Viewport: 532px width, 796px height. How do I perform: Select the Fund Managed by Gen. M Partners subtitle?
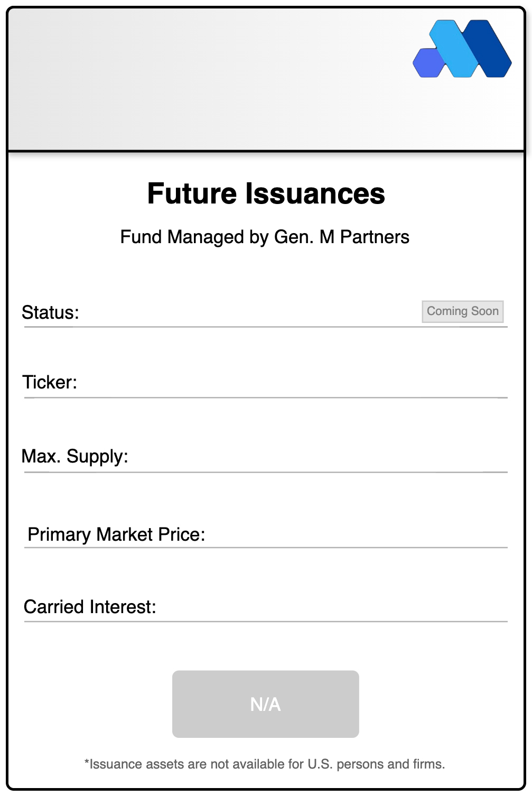265,237
